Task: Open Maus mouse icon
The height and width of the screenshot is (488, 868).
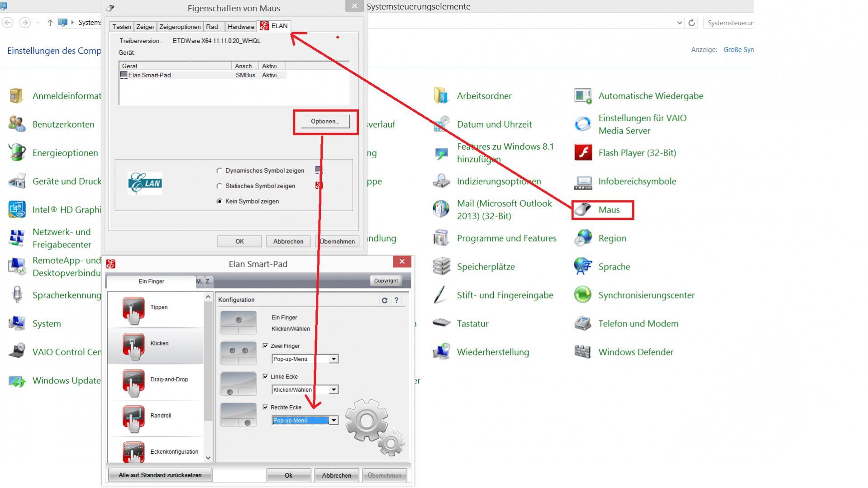Action: click(x=583, y=210)
